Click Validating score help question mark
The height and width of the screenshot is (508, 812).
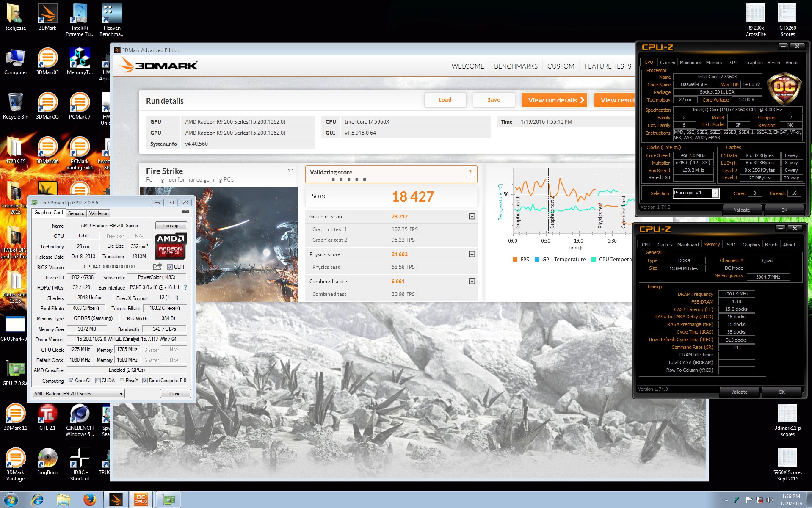(470, 172)
